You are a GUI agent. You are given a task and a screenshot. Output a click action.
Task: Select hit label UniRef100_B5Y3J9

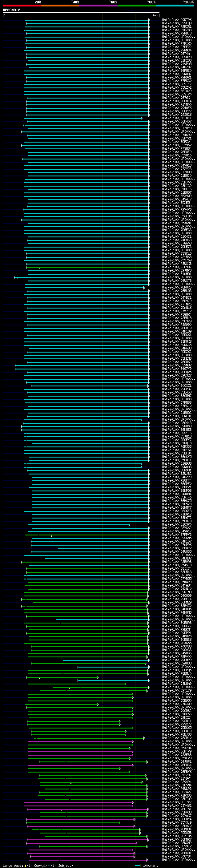point(177,822)
